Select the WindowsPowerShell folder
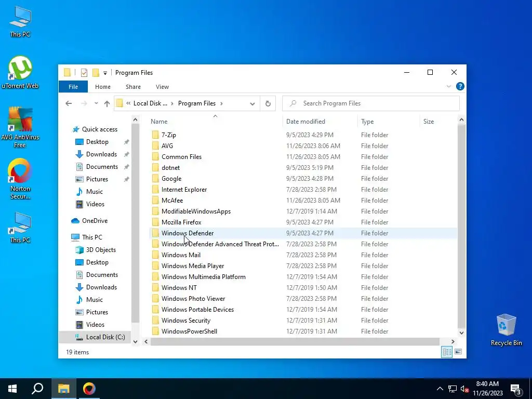The height and width of the screenshot is (399, 532). pos(303,331)
